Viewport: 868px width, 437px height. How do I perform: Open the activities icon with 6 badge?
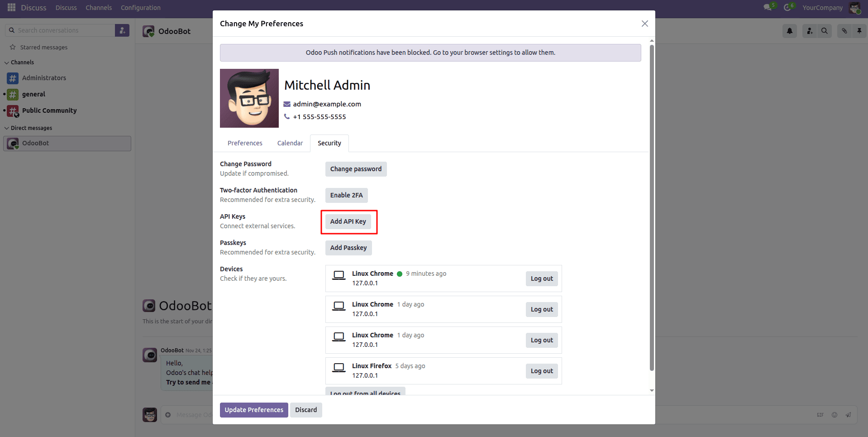pos(788,7)
